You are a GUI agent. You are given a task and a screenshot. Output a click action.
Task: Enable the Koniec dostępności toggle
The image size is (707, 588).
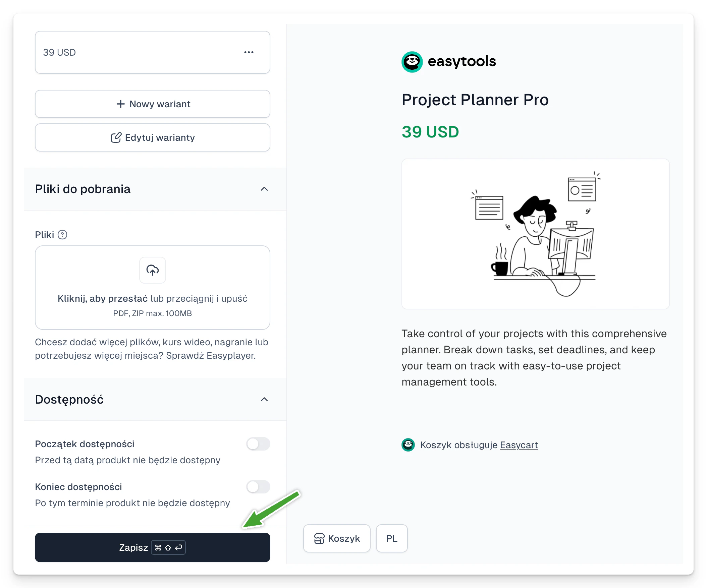pos(258,487)
